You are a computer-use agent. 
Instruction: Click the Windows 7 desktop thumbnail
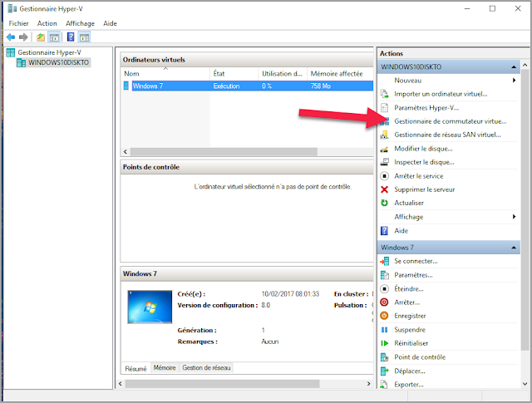point(150,307)
